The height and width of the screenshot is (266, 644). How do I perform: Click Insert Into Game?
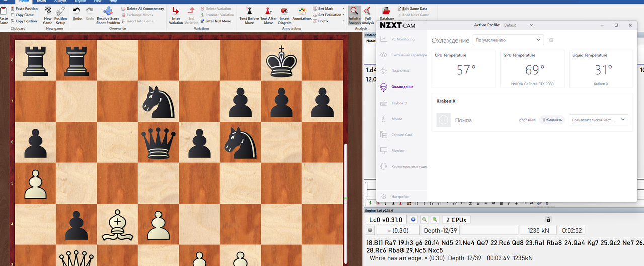tap(137, 21)
